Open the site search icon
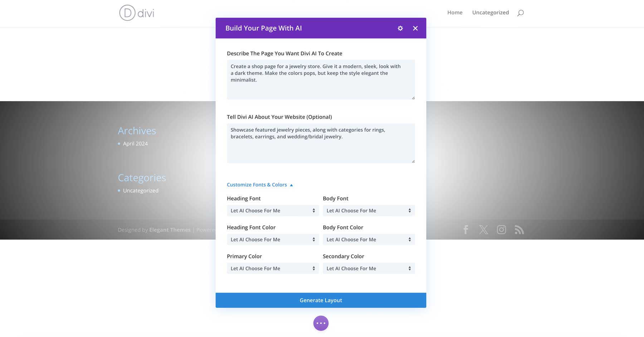This screenshot has height=337, width=644. [521, 13]
